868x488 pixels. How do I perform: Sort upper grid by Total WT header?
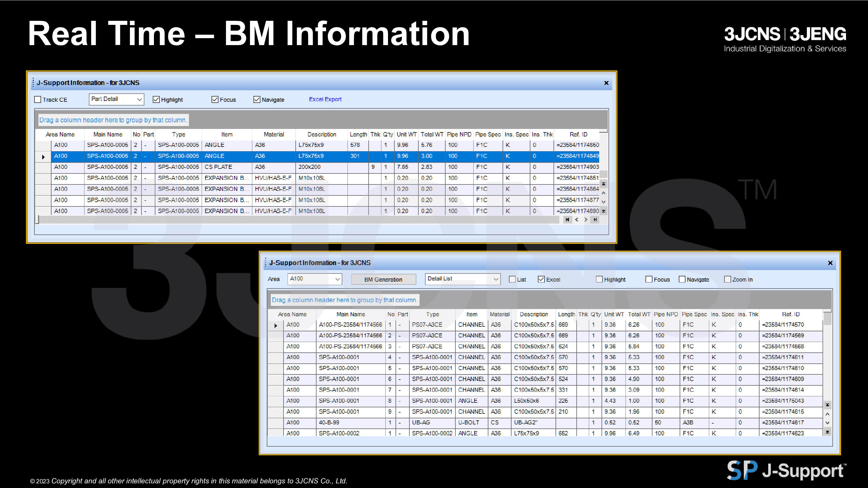(x=432, y=134)
